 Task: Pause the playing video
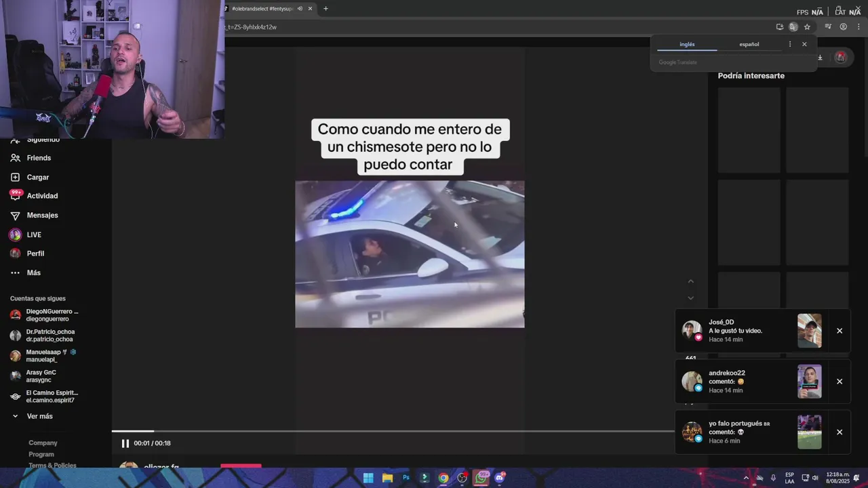click(125, 443)
